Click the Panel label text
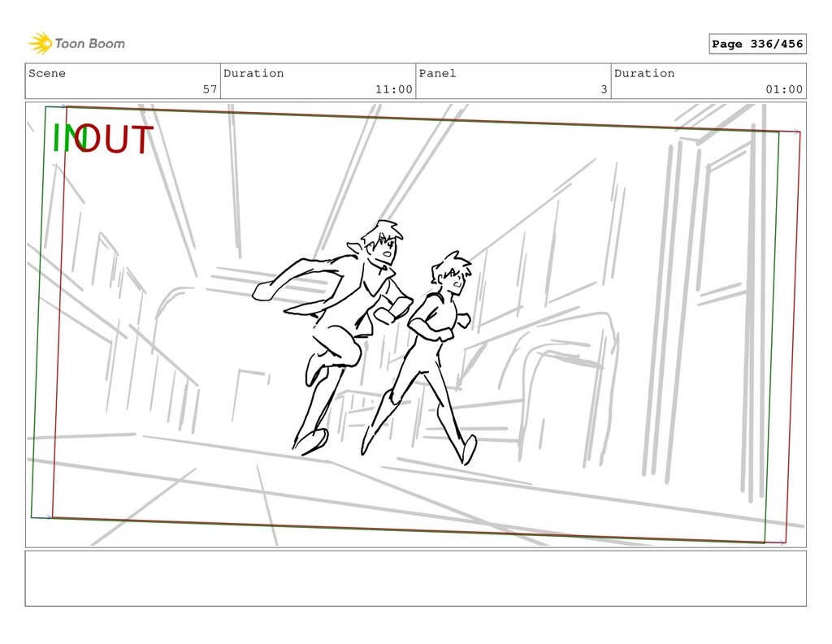 pos(437,73)
